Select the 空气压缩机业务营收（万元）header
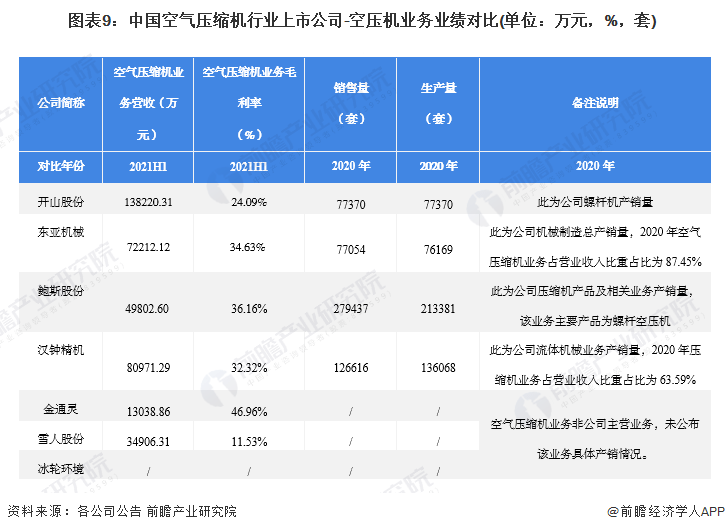Screen dimensions: 725x532 tap(148, 103)
